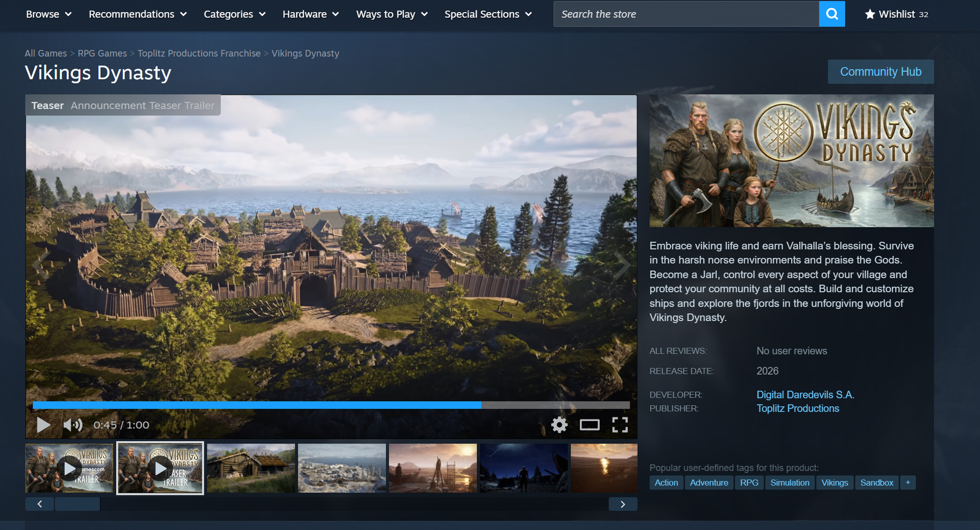Viewport: 980px width, 530px height.
Task: Open Wishlist with star icon
Action: coord(896,14)
